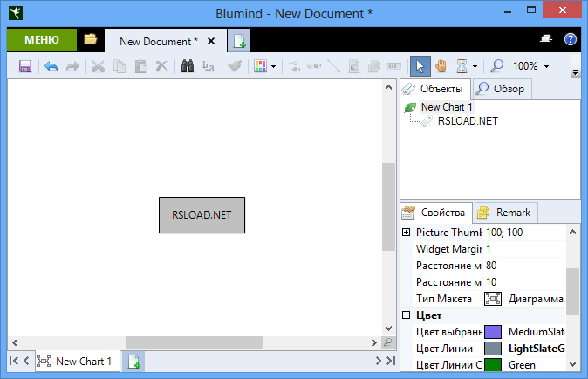This screenshot has width=588, height=379.
Task: Click the format painter brush icon
Action: click(x=235, y=66)
